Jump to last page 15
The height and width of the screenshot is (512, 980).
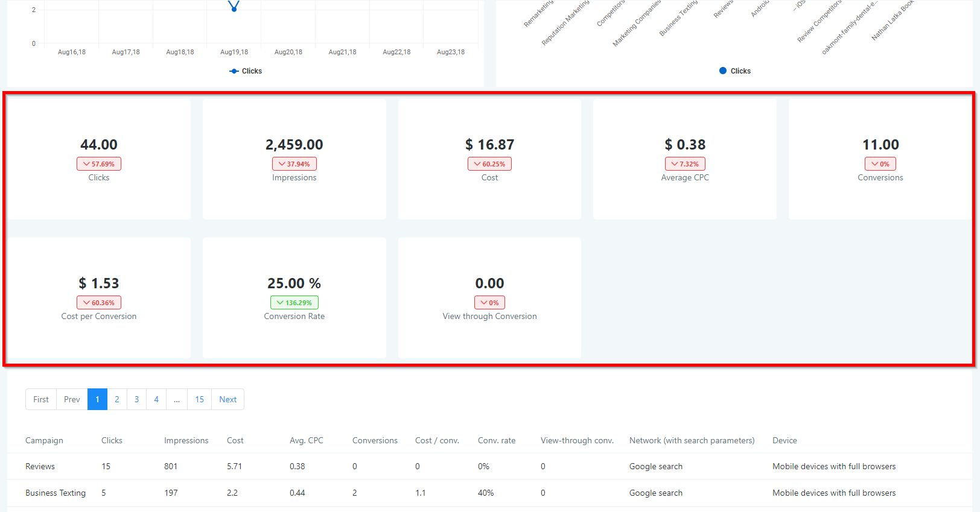click(199, 399)
